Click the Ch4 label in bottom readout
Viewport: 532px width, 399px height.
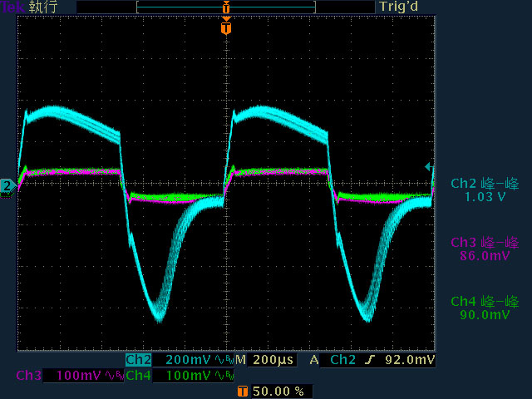pos(138,376)
